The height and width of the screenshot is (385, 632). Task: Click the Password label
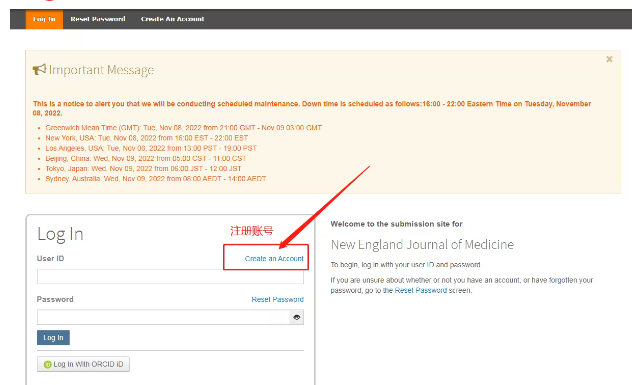pos(55,299)
